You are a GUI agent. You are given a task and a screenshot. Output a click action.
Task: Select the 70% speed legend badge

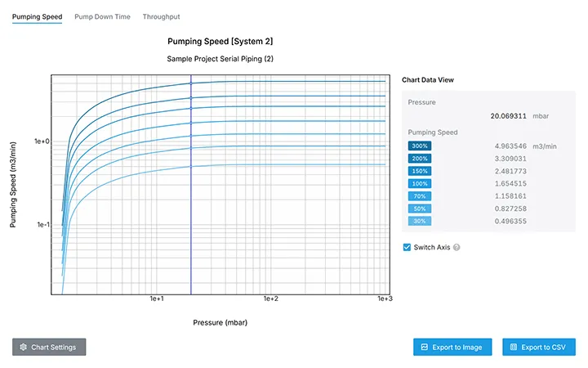[420, 196]
